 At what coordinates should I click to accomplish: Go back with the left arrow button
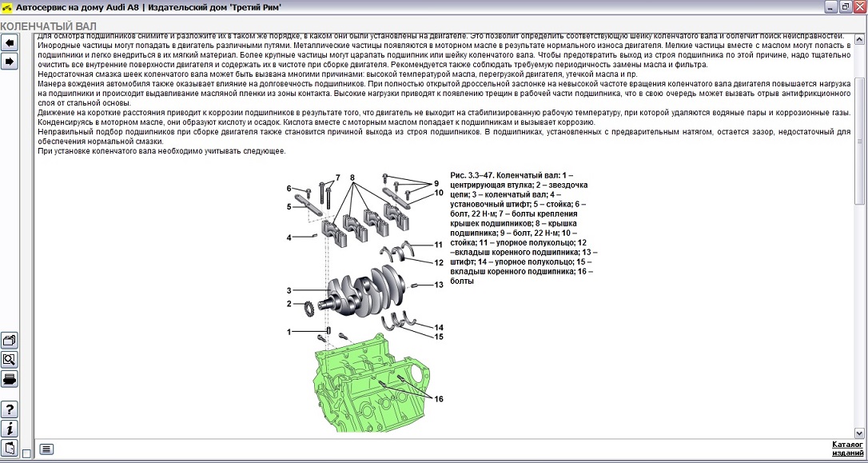coord(10,42)
